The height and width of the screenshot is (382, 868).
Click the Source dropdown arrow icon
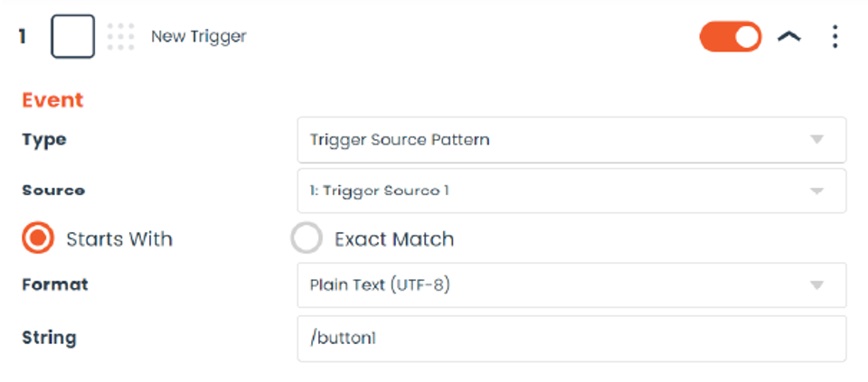coord(816,191)
